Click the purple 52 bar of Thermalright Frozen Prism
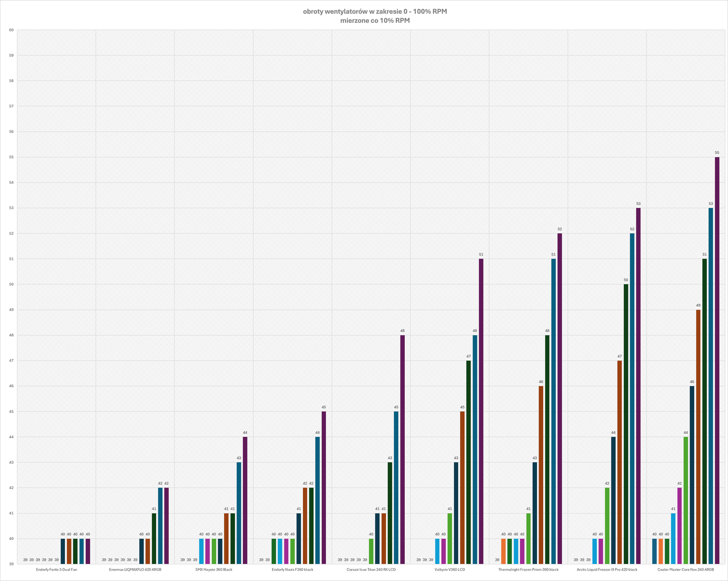Viewport: 728px width, 581px height. click(x=560, y=399)
